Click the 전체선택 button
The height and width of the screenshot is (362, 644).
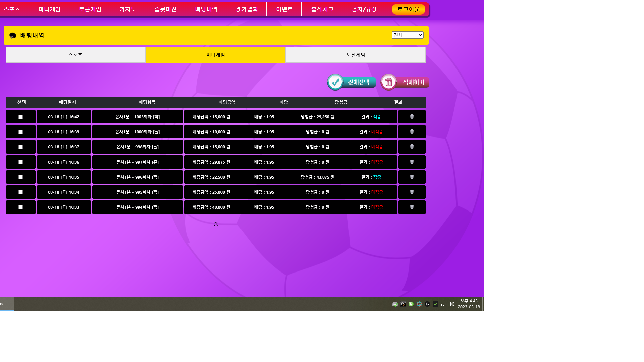click(352, 82)
